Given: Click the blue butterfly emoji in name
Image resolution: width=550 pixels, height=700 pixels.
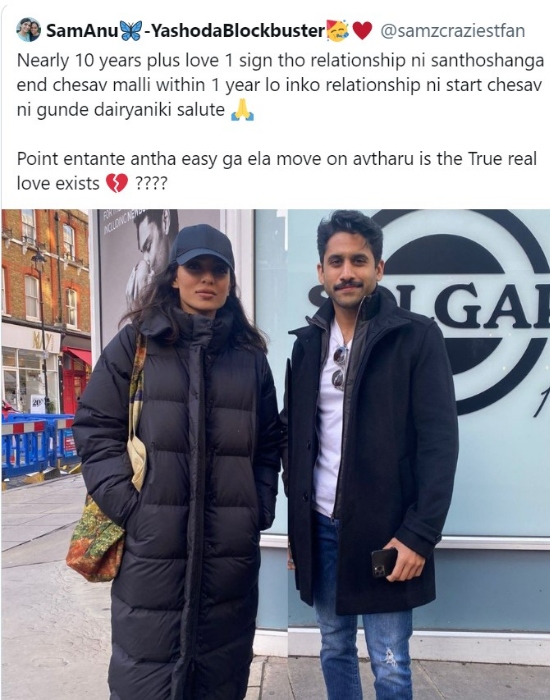Looking at the screenshot, I should point(131,31).
